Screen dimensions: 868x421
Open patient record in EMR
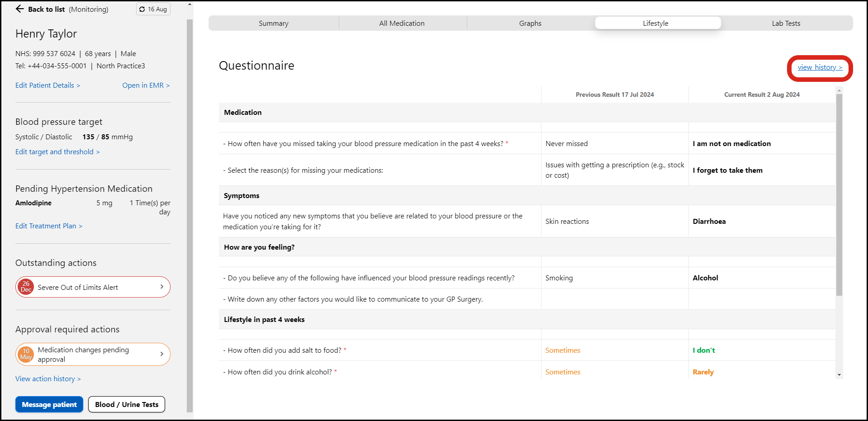point(146,85)
